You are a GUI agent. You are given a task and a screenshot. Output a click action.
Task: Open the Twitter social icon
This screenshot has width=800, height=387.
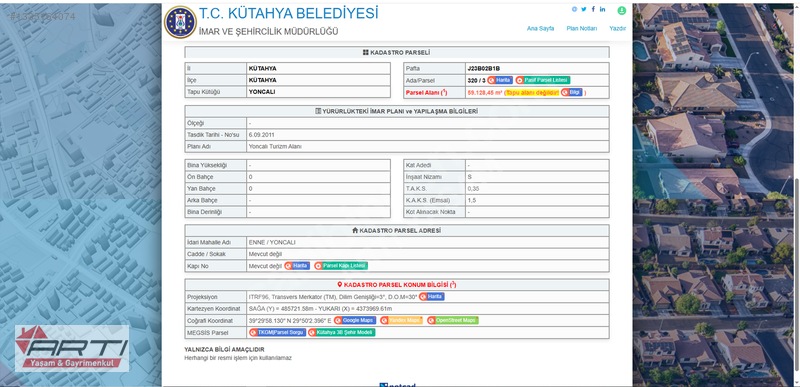click(584, 9)
